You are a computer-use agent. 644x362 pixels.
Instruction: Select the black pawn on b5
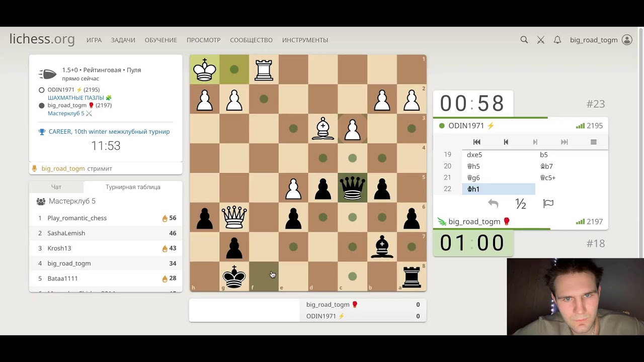(x=382, y=188)
